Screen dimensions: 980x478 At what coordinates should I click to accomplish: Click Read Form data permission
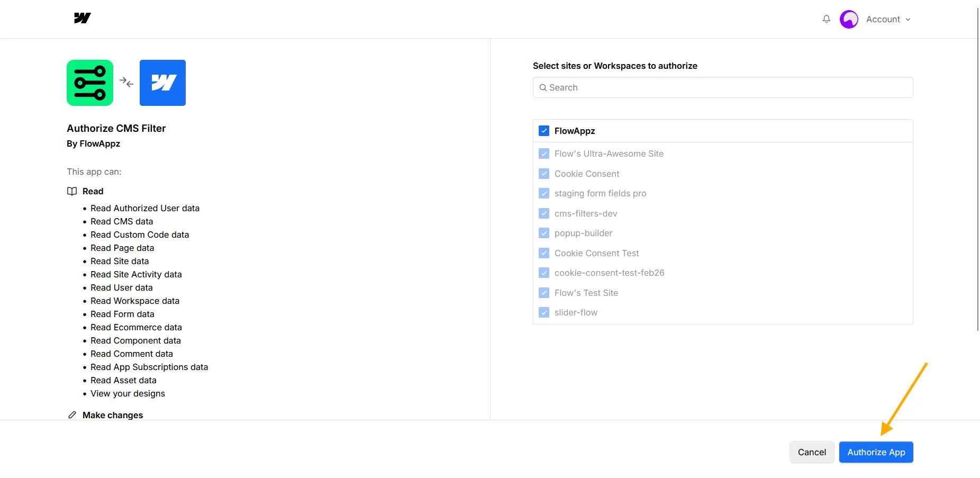point(122,314)
